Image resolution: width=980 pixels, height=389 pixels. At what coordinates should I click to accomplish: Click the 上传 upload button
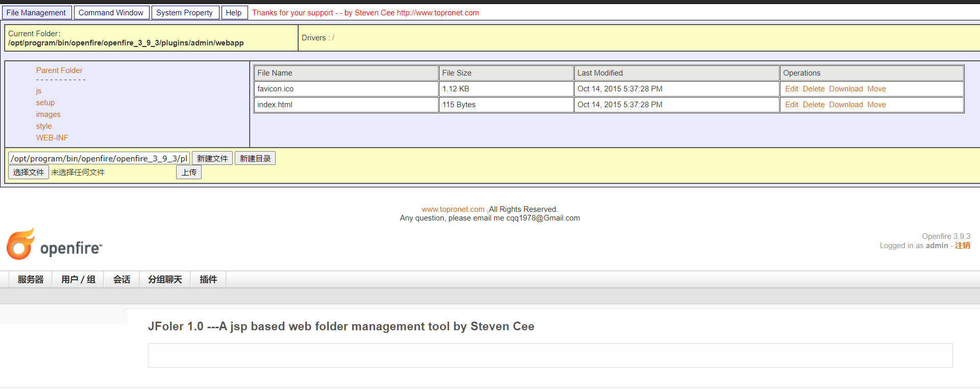pos(189,172)
